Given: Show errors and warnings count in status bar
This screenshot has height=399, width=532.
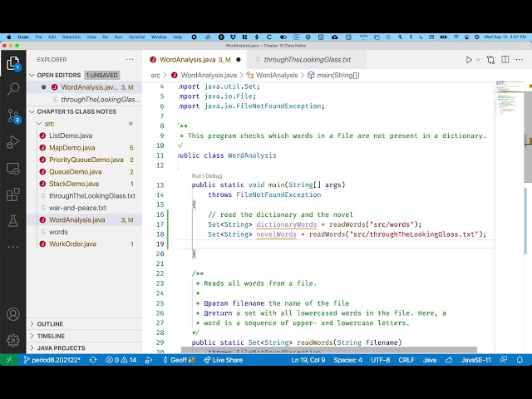Looking at the screenshot, I should [x=121, y=360].
